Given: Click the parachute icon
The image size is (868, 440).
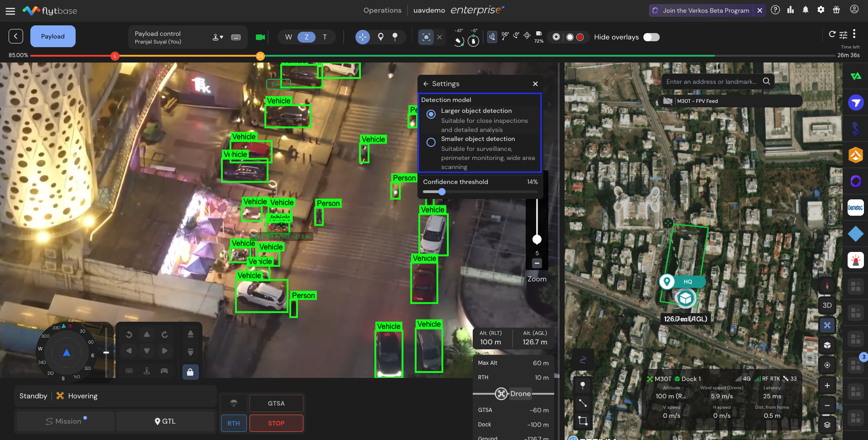Looking at the screenshot, I should (x=234, y=403).
